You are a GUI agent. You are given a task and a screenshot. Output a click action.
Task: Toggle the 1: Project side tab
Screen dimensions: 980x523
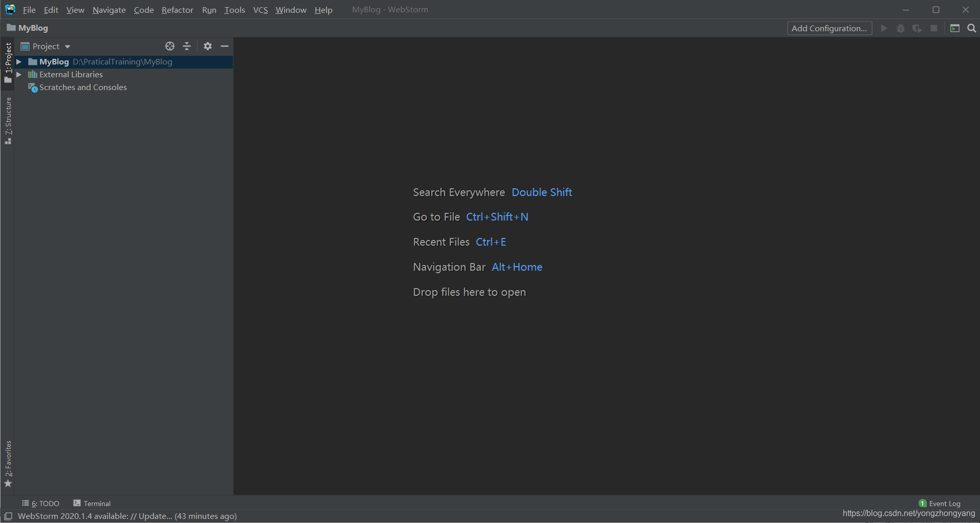(x=8, y=62)
